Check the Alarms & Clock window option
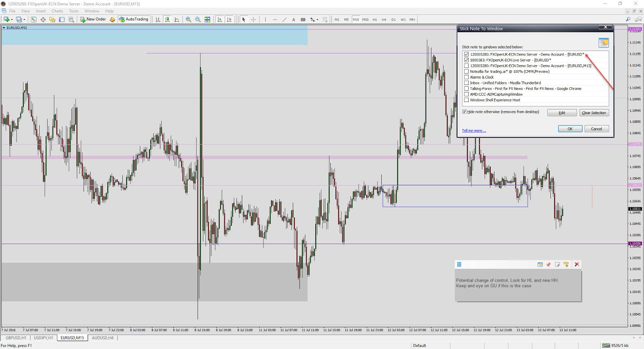Screen dimensions: 644x349 coord(467,77)
